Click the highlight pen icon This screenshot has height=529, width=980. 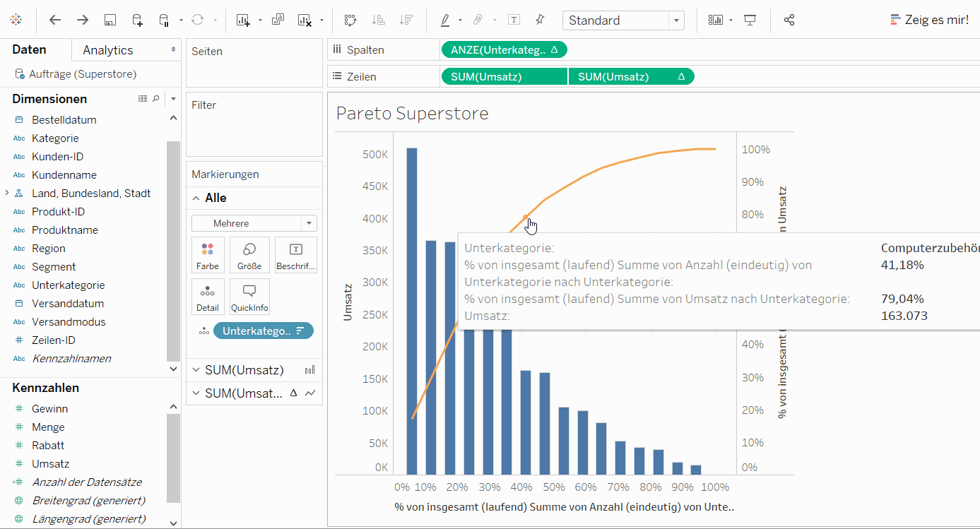tap(445, 20)
